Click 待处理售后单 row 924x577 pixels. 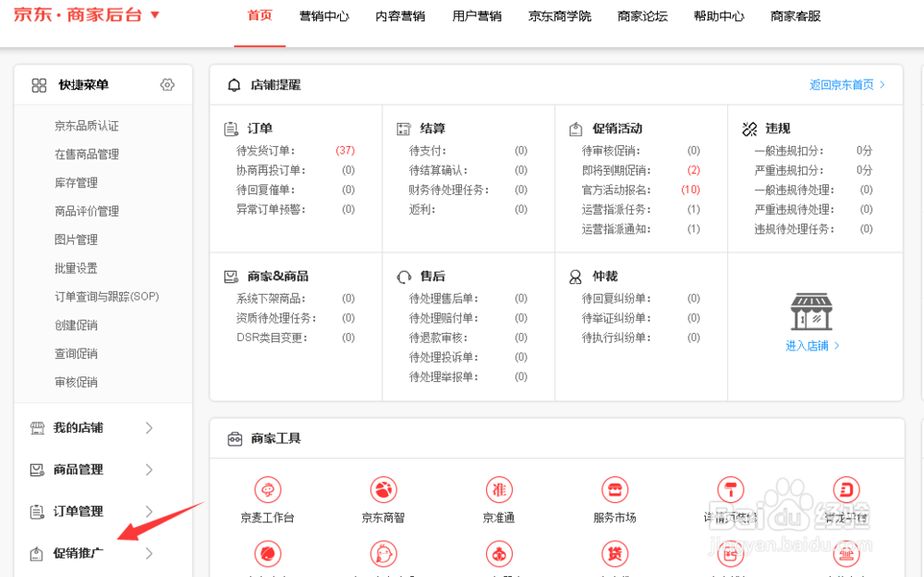468,299
